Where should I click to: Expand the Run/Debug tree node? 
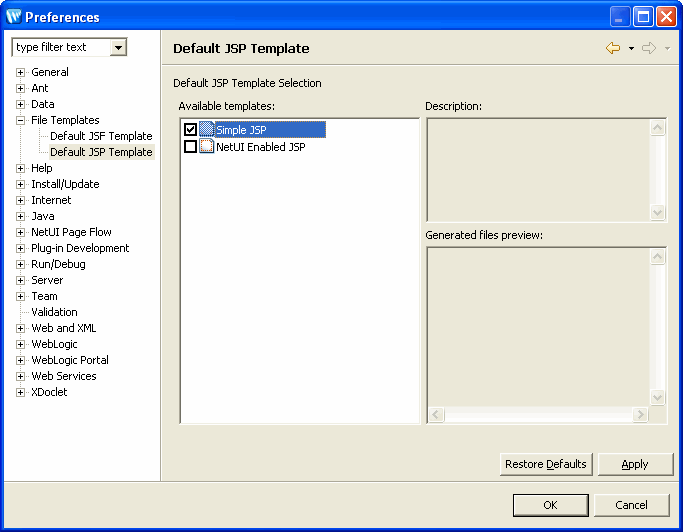20,264
